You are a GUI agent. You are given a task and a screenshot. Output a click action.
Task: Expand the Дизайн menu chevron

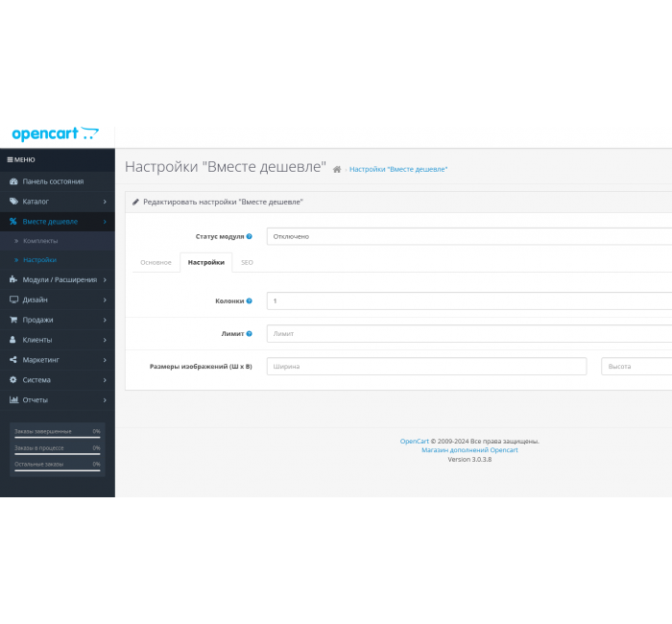[105, 300]
